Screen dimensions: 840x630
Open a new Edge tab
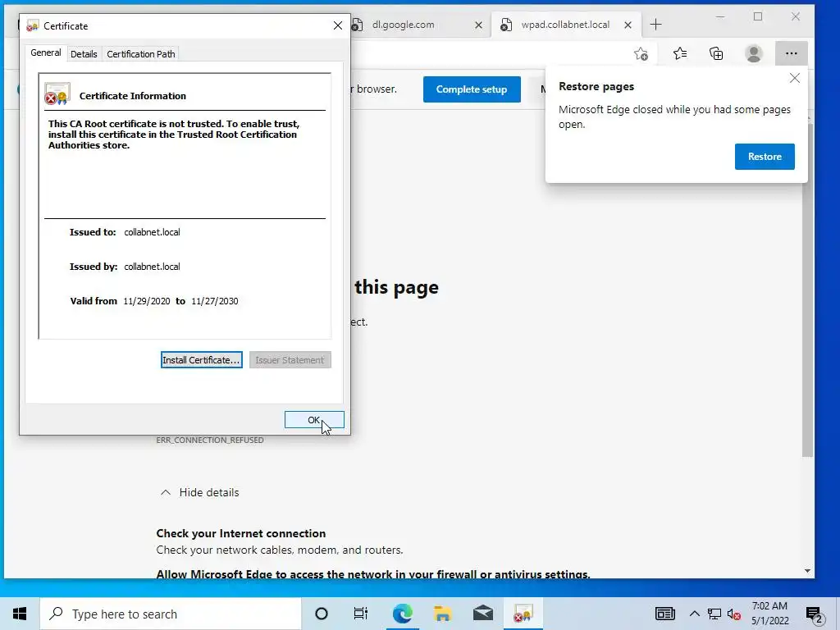click(x=655, y=25)
